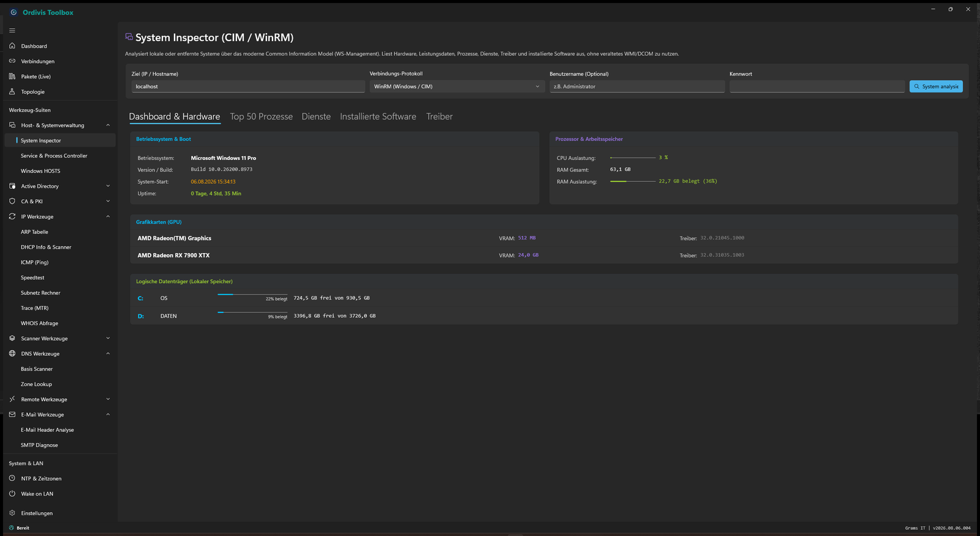Select the Dashboard & Hardware tab
The image size is (980, 536).
tap(175, 116)
